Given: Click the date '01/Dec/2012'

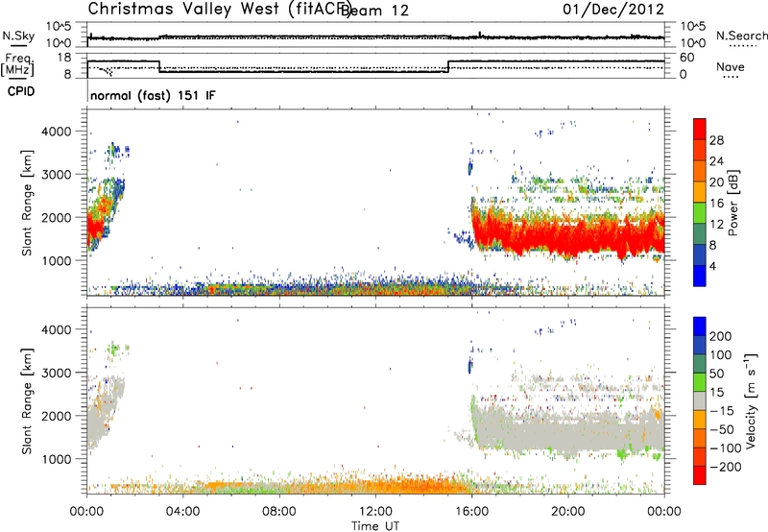Looking at the screenshot, I should coord(613,10).
